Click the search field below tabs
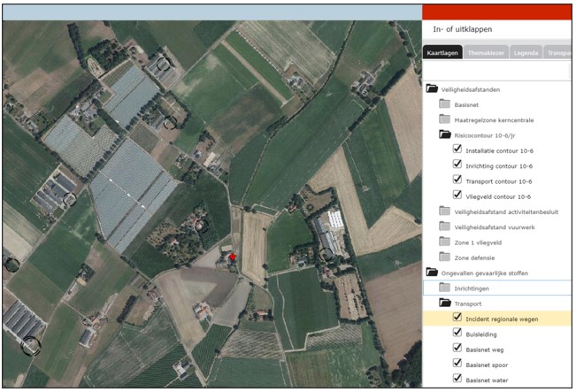This screenshot has height=392, width=576. click(x=495, y=71)
